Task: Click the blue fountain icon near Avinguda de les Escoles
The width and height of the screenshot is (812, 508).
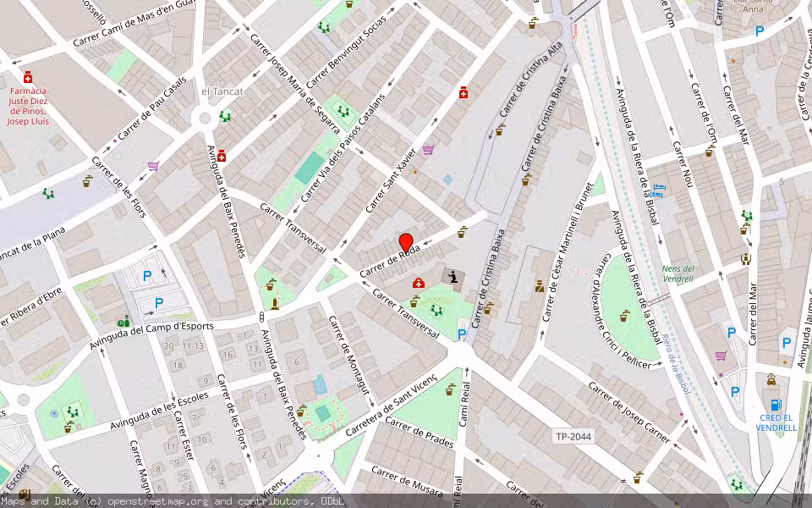Action: coord(54,414)
